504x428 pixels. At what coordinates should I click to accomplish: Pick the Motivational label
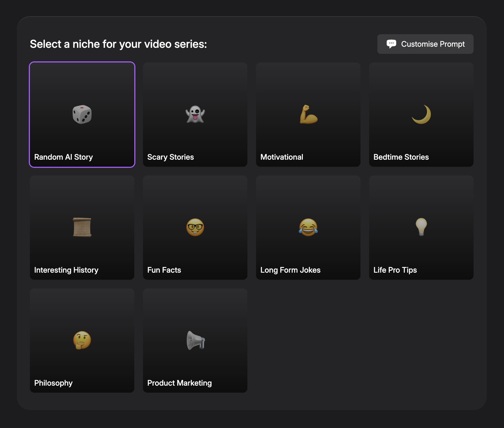pos(282,157)
